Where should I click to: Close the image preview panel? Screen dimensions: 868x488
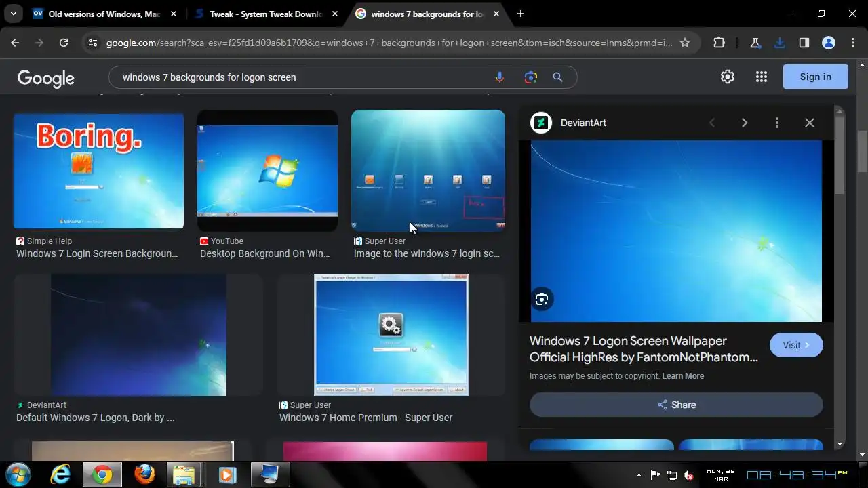click(810, 123)
